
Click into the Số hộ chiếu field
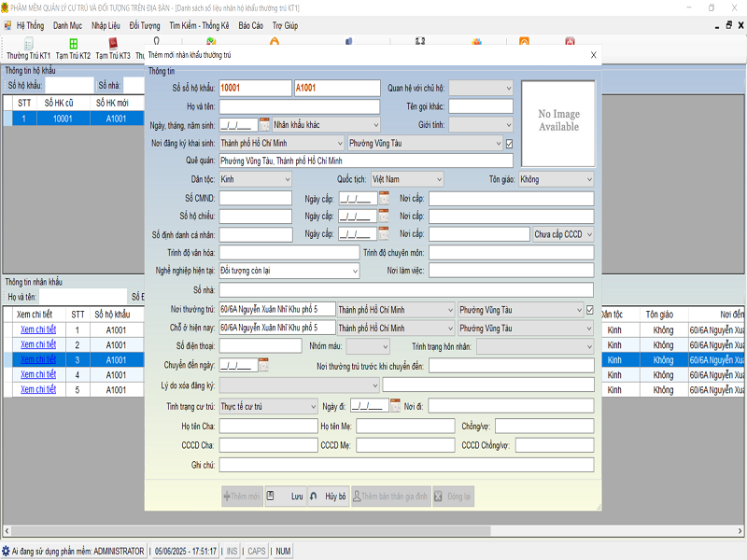[255, 217]
